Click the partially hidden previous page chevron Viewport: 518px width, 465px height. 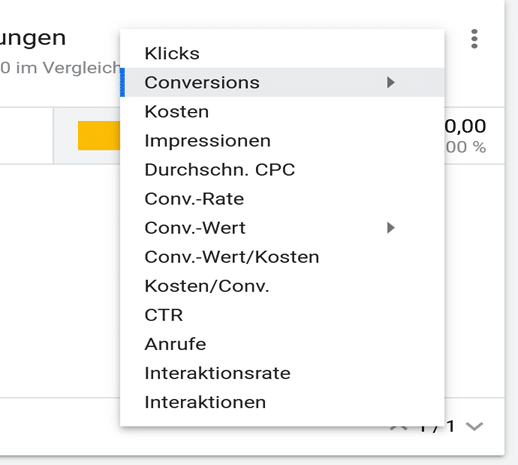[399, 427]
